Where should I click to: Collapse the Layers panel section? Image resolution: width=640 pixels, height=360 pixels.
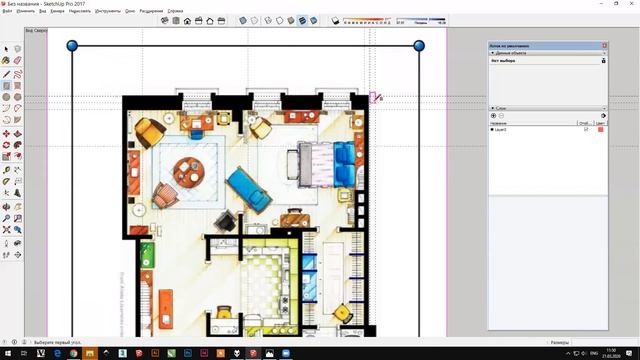[x=492, y=108]
